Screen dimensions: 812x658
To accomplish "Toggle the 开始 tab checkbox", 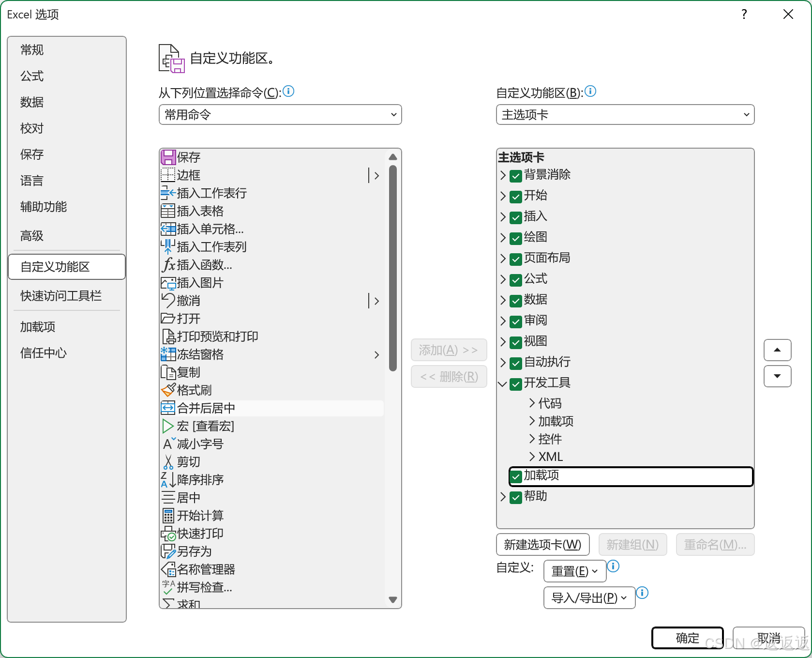I will (516, 196).
